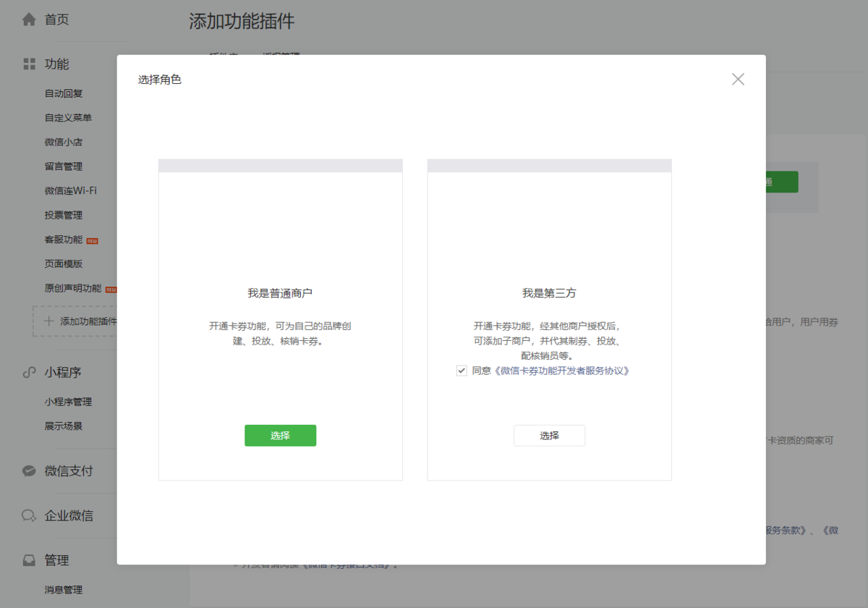Screen dimensions: 868x608
Task: Open 首页 in the sidebar
Action: click(56, 20)
